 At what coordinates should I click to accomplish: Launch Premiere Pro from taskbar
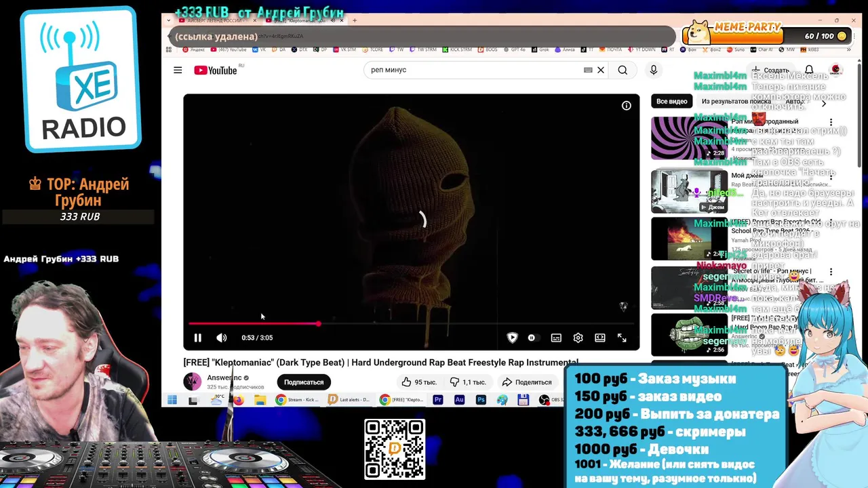coord(438,400)
